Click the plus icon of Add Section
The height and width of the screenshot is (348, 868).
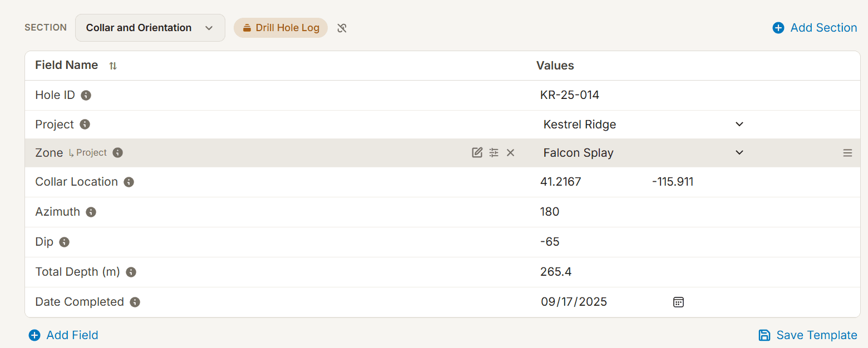pos(778,28)
